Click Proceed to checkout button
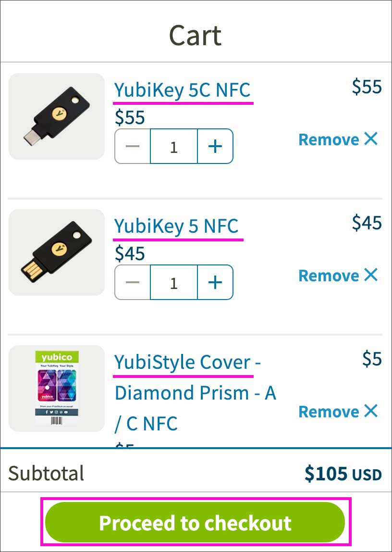This screenshot has height=552, width=392. [x=195, y=523]
